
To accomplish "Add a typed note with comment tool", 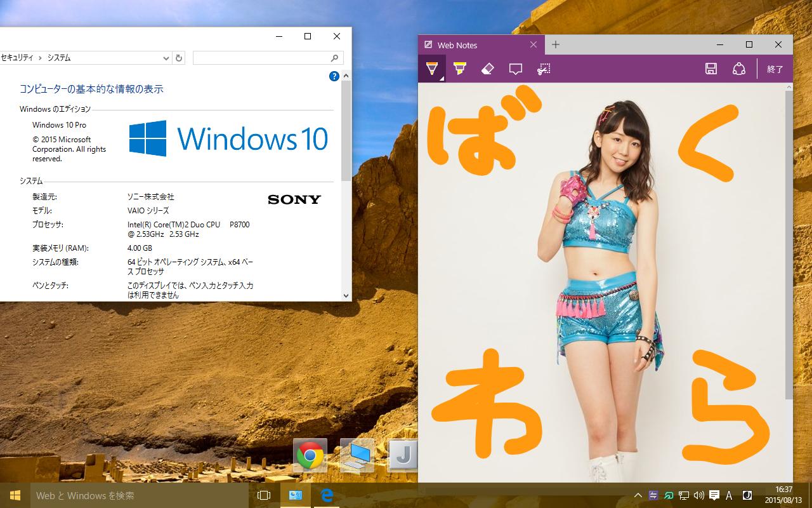I will point(515,69).
